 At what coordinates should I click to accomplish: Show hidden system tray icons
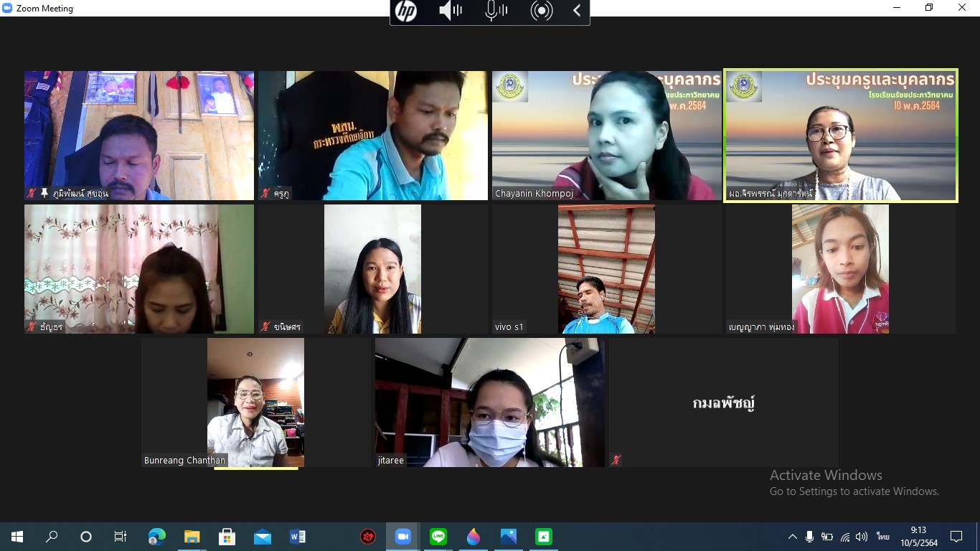[x=793, y=537]
